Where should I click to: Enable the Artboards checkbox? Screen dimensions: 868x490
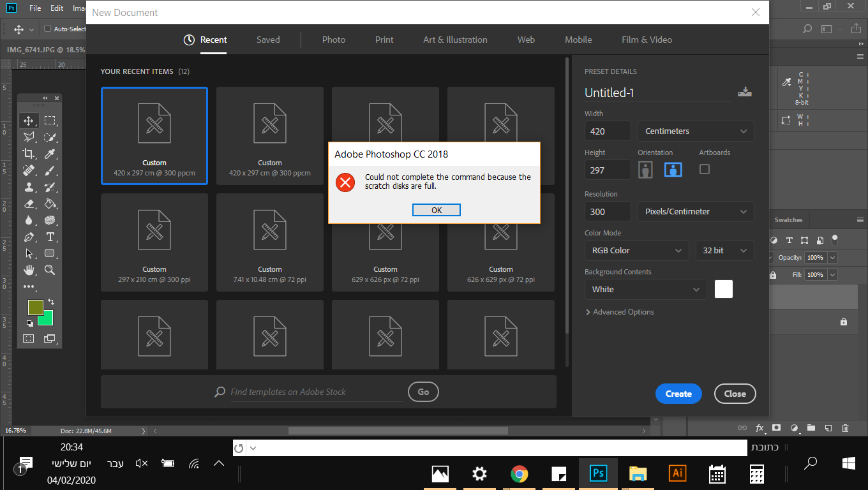click(x=705, y=169)
